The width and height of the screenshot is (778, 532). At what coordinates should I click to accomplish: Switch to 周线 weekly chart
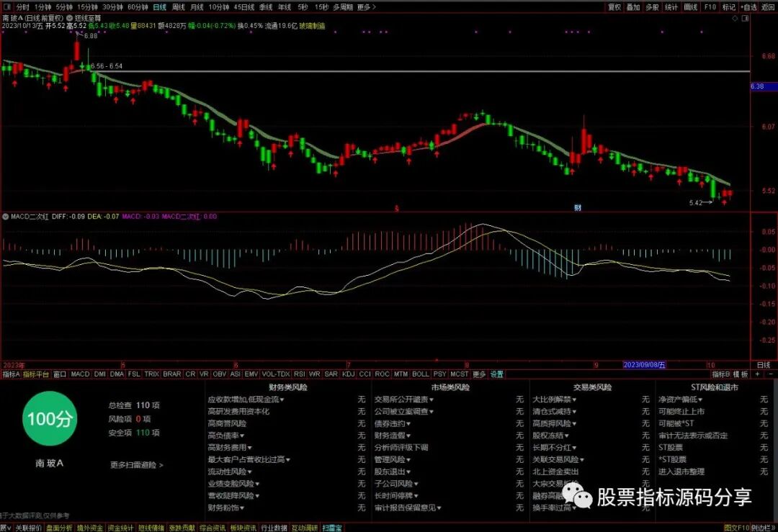pos(179,7)
